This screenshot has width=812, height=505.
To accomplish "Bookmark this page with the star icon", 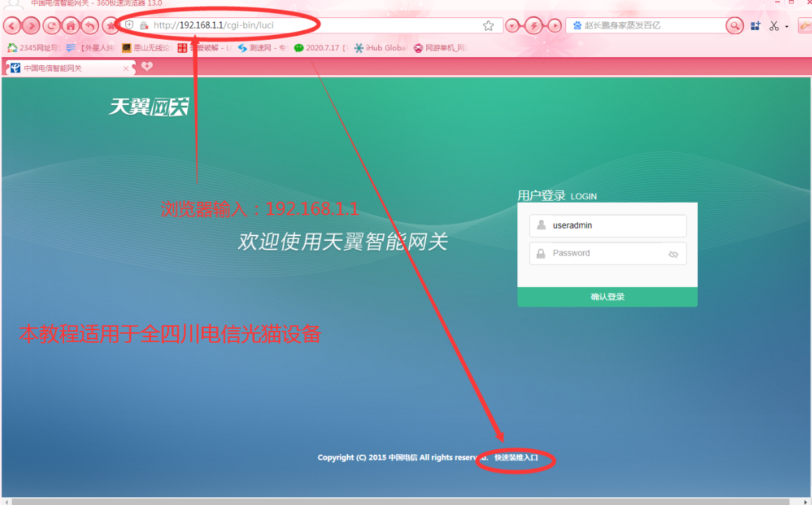I will [x=488, y=25].
